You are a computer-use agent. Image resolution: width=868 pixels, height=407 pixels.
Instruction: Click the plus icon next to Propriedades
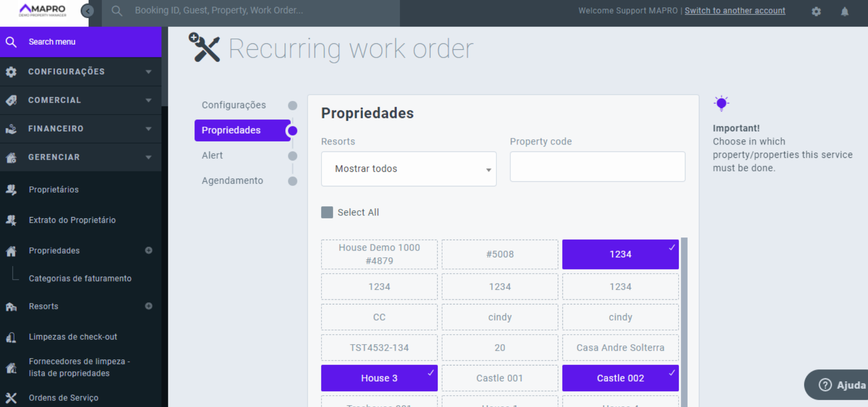[x=149, y=251]
